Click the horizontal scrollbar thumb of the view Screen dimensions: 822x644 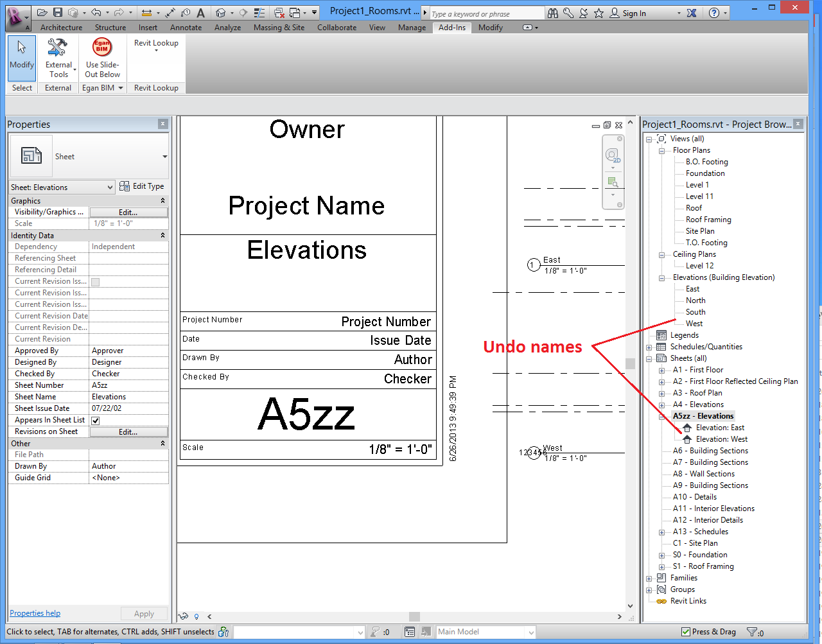[414, 616]
